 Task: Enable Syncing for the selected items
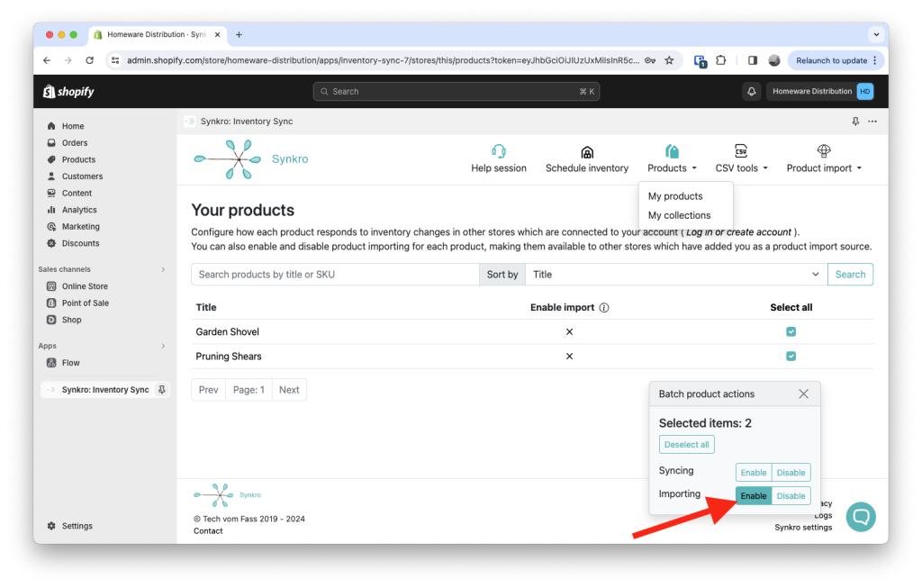tap(754, 472)
